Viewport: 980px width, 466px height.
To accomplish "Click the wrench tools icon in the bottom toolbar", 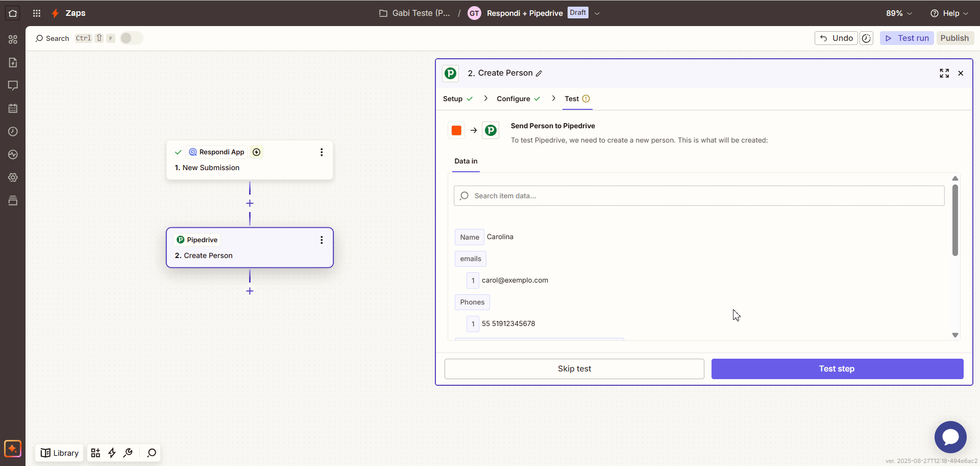I will click(x=128, y=453).
